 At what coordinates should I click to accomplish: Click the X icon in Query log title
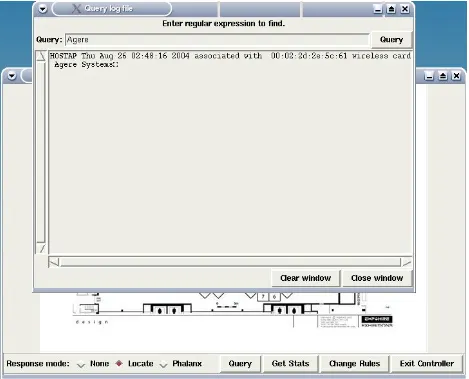coord(76,9)
